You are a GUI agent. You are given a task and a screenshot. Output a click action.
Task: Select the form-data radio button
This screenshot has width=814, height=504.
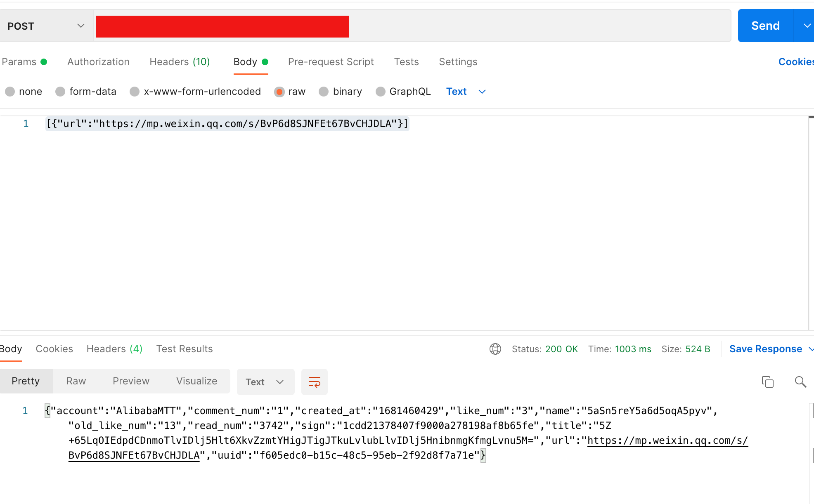[60, 92]
